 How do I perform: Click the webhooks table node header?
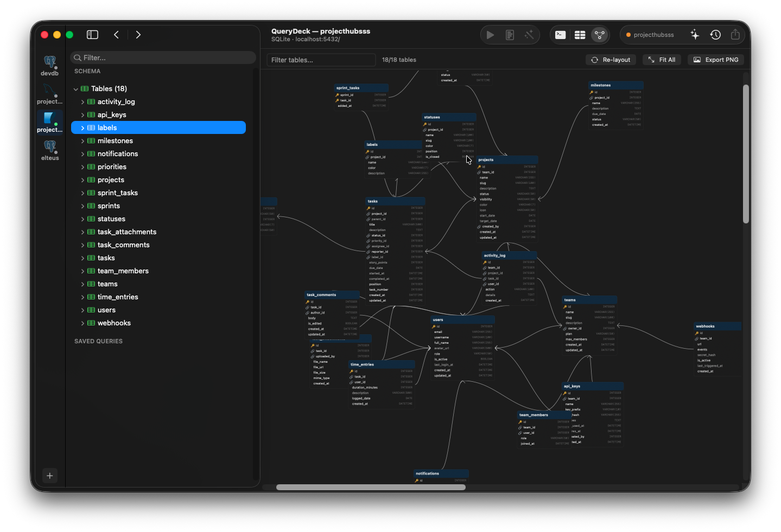pyautogui.click(x=717, y=326)
